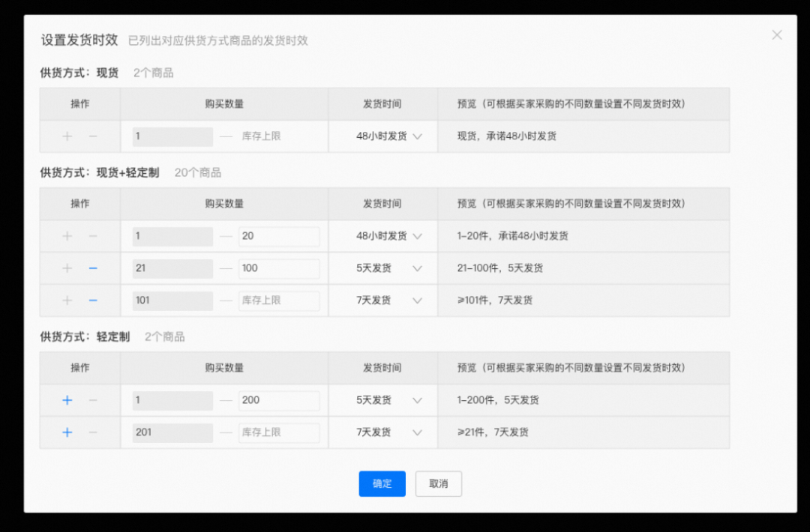Click the quantity field containing 20
The width and height of the screenshot is (810, 532).
pyautogui.click(x=279, y=236)
